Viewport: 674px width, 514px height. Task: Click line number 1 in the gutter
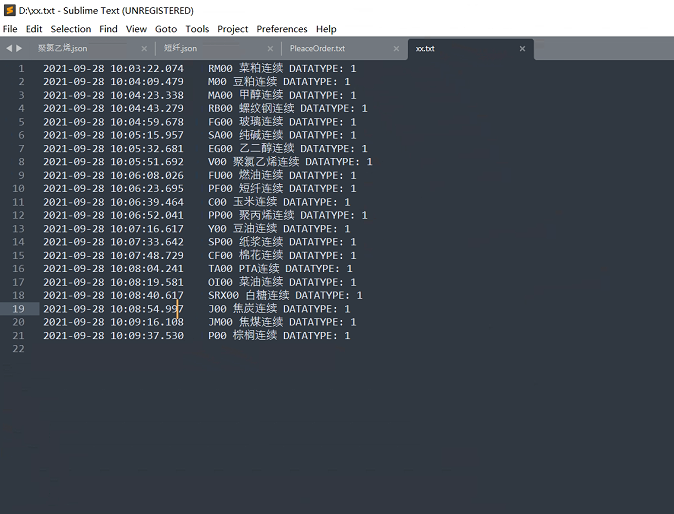pyautogui.click(x=21, y=68)
